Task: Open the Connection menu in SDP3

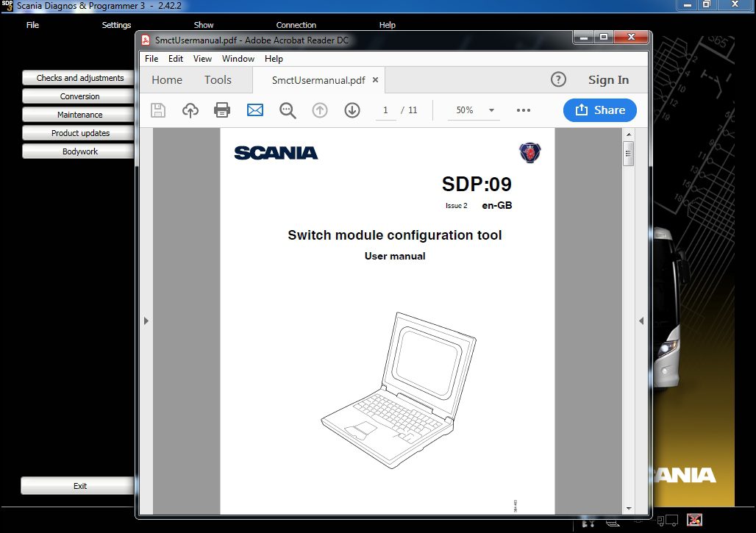Action: 296,24
